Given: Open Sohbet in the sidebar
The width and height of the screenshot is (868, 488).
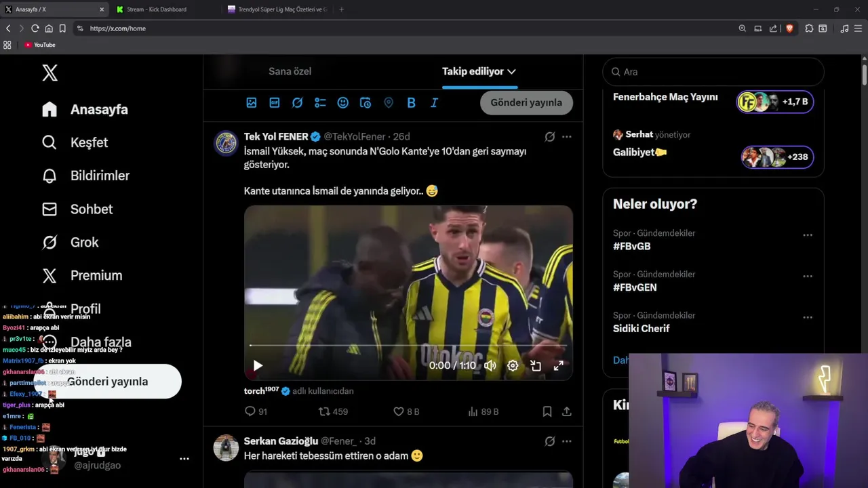Looking at the screenshot, I should (x=78, y=209).
